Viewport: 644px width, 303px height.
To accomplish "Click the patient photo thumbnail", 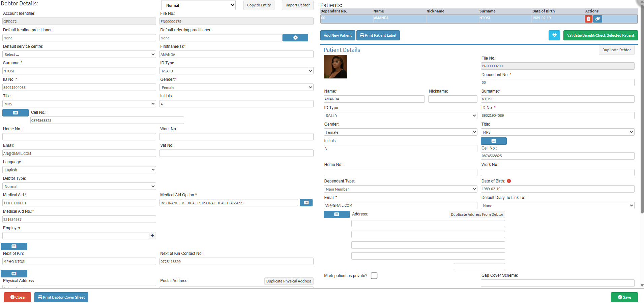I will (x=335, y=67).
